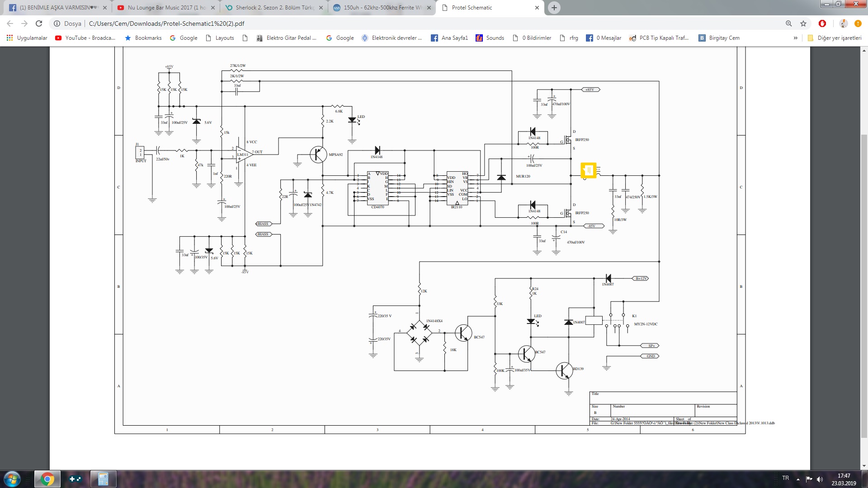Click the browser forward arrow

[x=24, y=23]
